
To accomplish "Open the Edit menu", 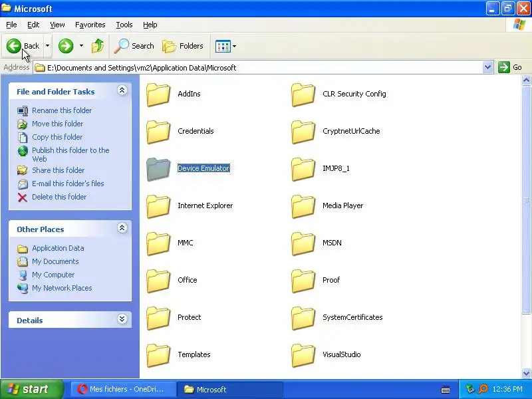I will click(x=33, y=25).
